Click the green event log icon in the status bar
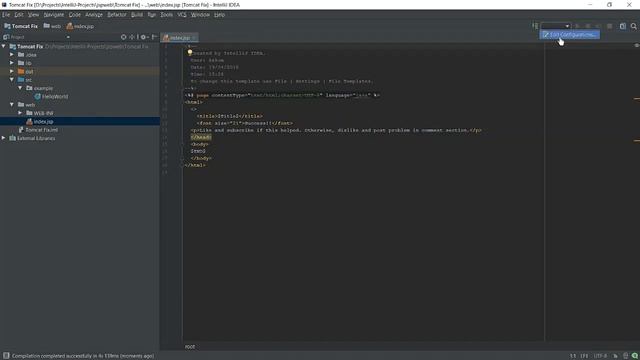 (x=635, y=356)
